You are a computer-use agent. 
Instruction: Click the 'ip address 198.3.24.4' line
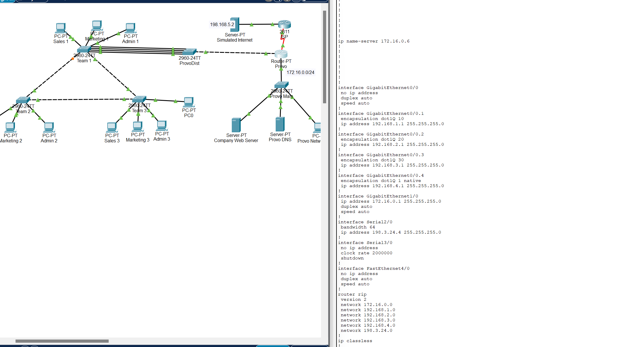(391, 232)
